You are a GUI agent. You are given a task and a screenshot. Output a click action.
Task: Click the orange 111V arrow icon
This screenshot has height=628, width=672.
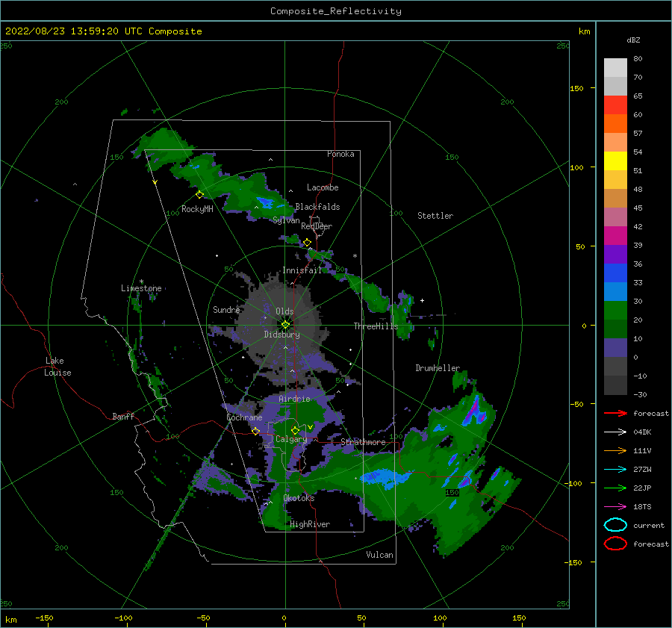pos(615,450)
